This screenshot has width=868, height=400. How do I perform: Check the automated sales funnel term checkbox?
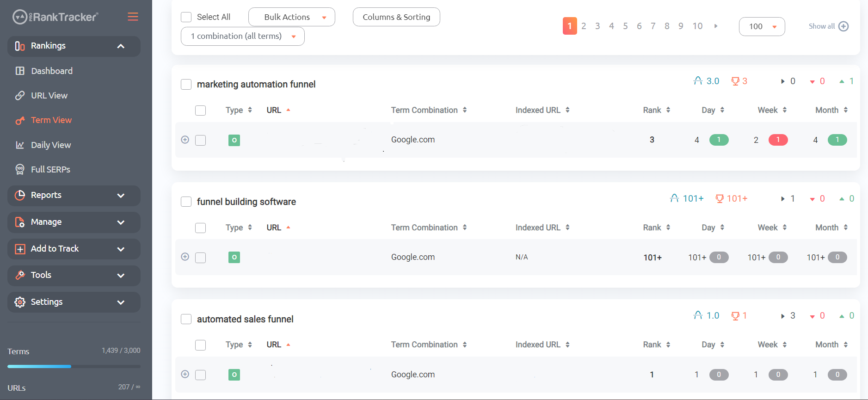[186, 319]
